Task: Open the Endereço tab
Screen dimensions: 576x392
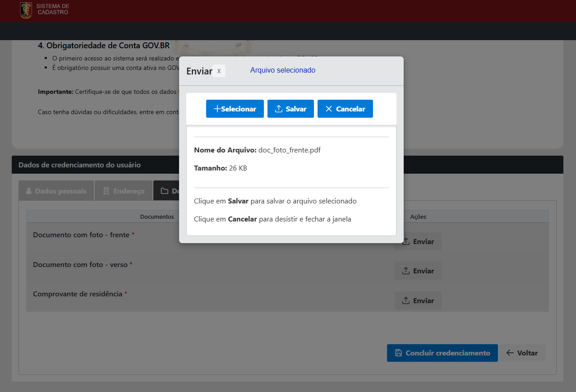Action: click(124, 191)
